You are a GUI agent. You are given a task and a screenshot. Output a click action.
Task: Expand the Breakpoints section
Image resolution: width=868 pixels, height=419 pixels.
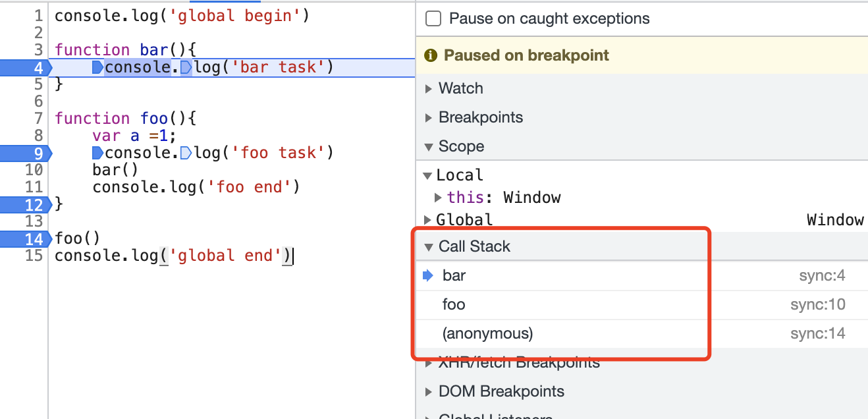(429, 117)
